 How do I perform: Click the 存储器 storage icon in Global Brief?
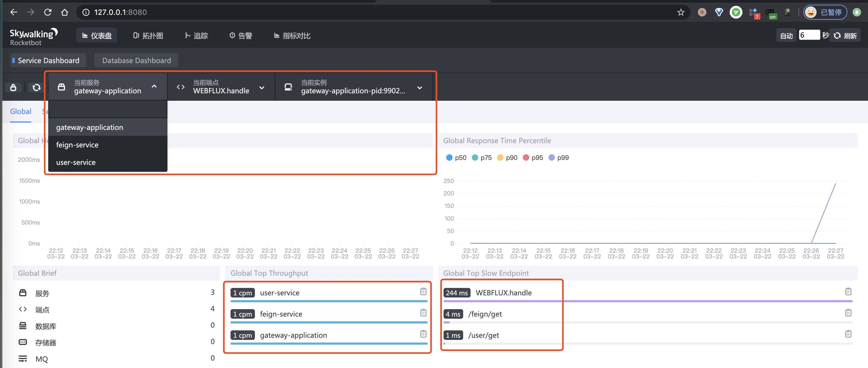[23, 342]
